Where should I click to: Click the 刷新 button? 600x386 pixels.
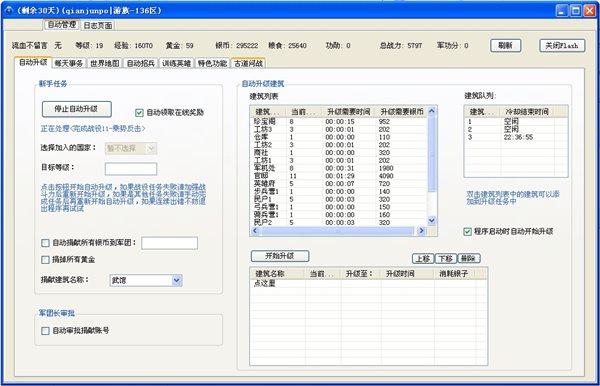click(x=505, y=46)
